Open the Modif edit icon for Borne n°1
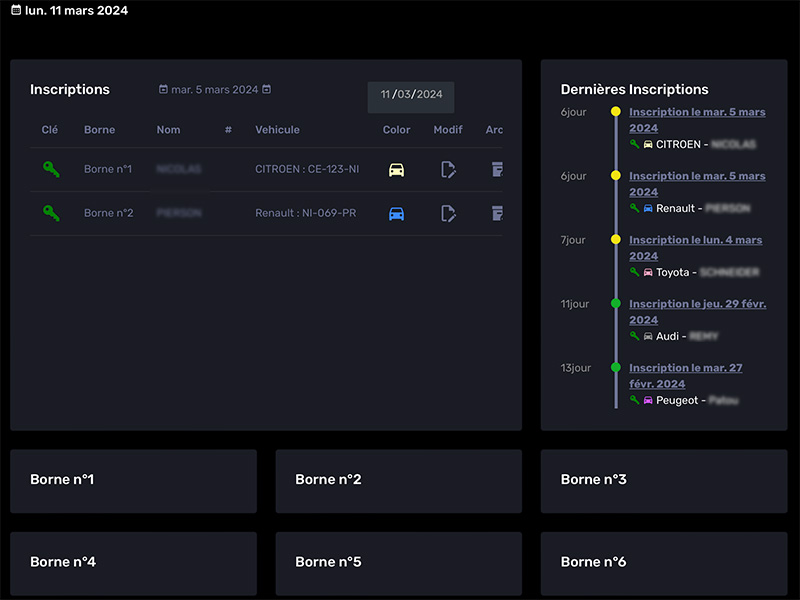800x600 pixels. point(449,169)
